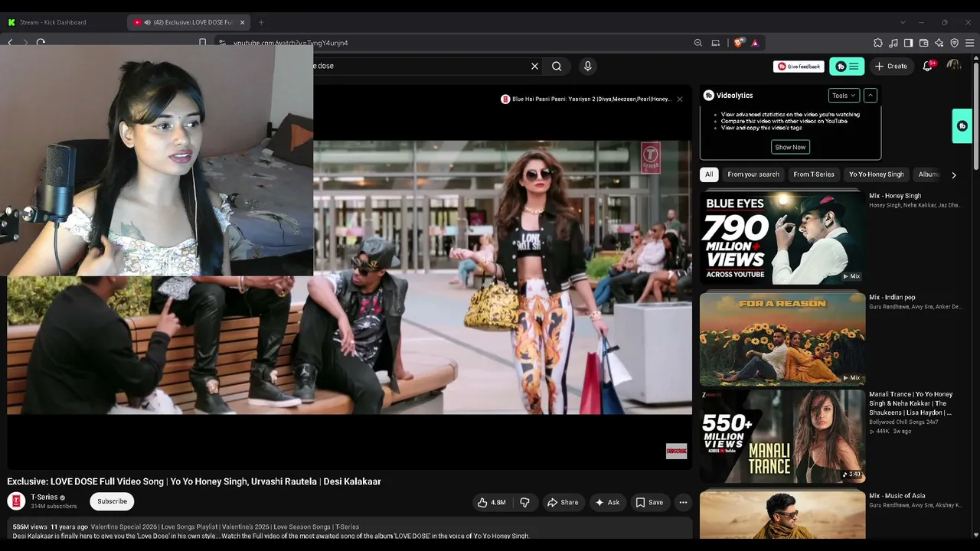Click Show Now in Videolytics
The width and height of the screenshot is (980, 551).
click(x=790, y=147)
